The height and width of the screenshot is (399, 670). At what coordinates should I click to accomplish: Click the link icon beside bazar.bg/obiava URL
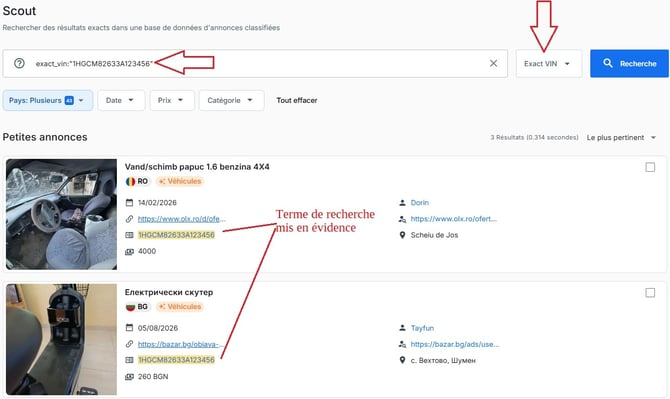[129, 344]
